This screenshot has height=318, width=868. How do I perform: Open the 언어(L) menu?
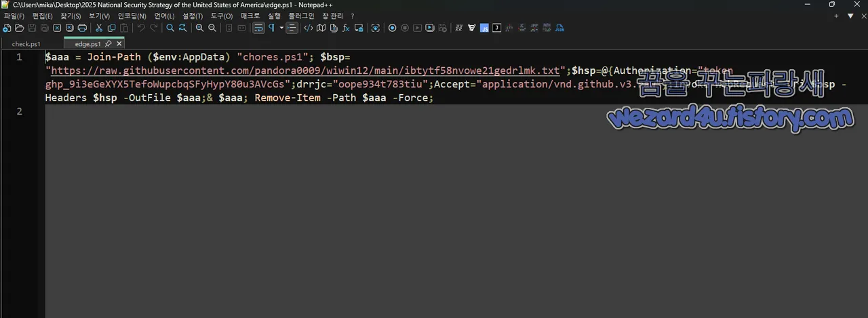165,16
